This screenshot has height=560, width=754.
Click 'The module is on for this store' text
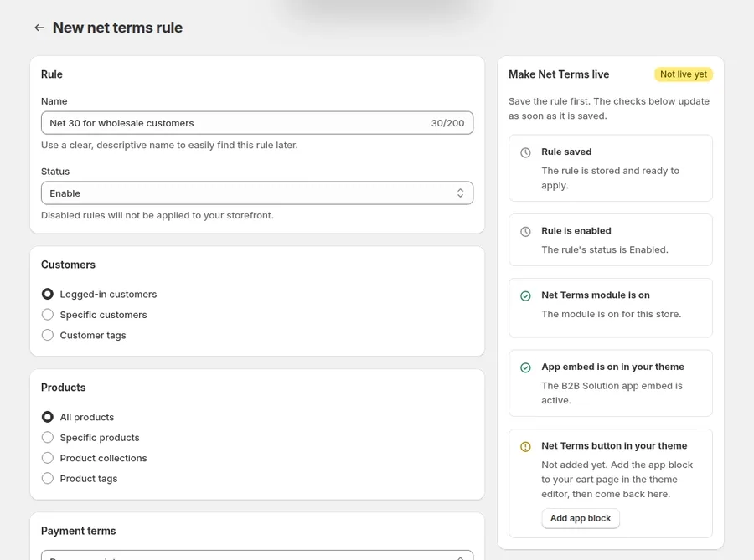tap(612, 314)
